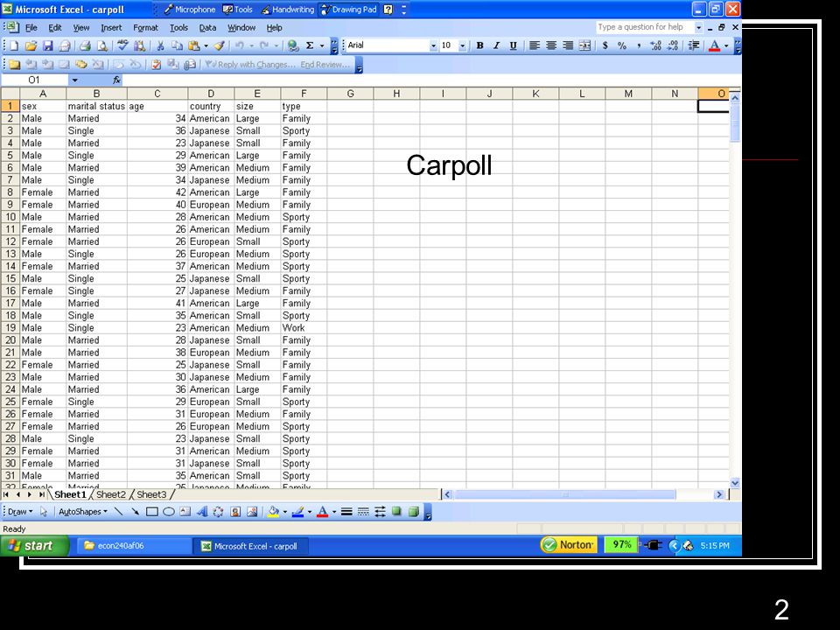Switch to the Sheet3 tab

(151, 494)
